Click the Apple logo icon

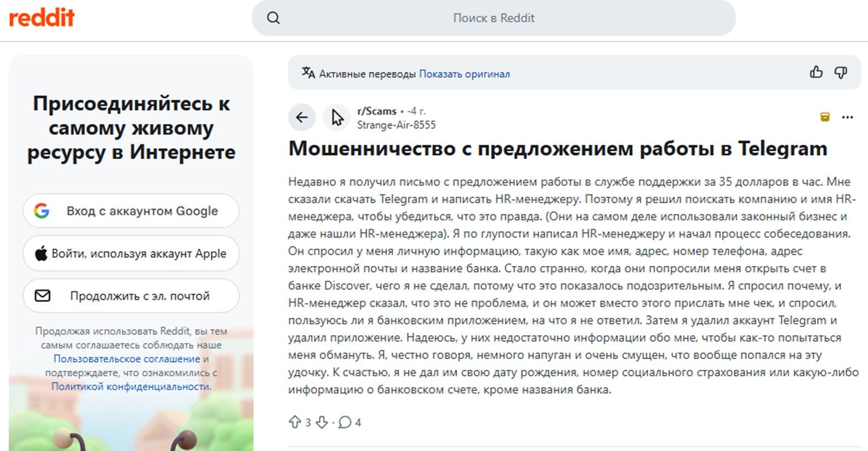click(x=41, y=253)
